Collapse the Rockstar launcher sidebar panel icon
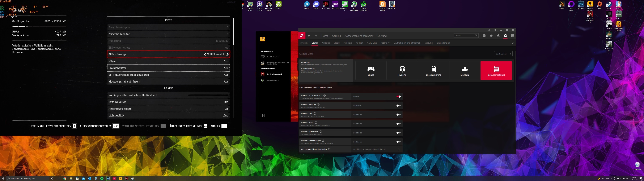 click(263, 116)
